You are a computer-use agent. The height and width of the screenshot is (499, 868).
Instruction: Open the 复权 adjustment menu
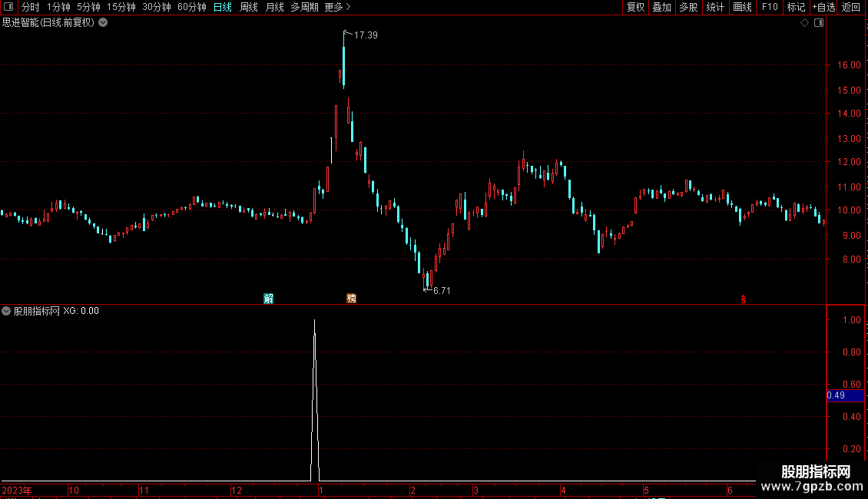(x=635, y=7)
